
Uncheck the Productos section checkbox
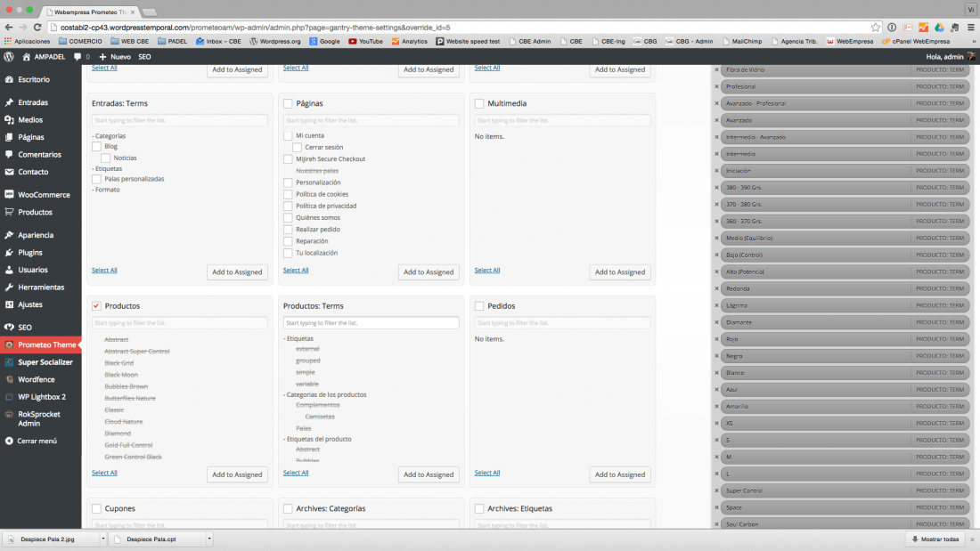click(x=96, y=306)
